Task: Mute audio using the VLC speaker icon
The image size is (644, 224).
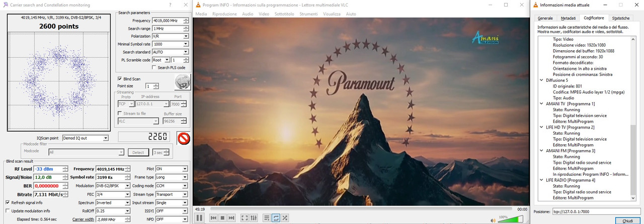Action: 494,219
